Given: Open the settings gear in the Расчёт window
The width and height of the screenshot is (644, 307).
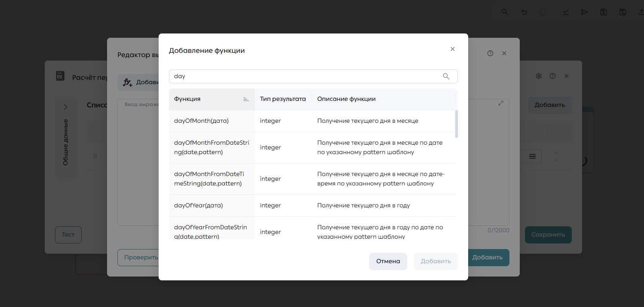Looking at the screenshot, I should pos(539,76).
